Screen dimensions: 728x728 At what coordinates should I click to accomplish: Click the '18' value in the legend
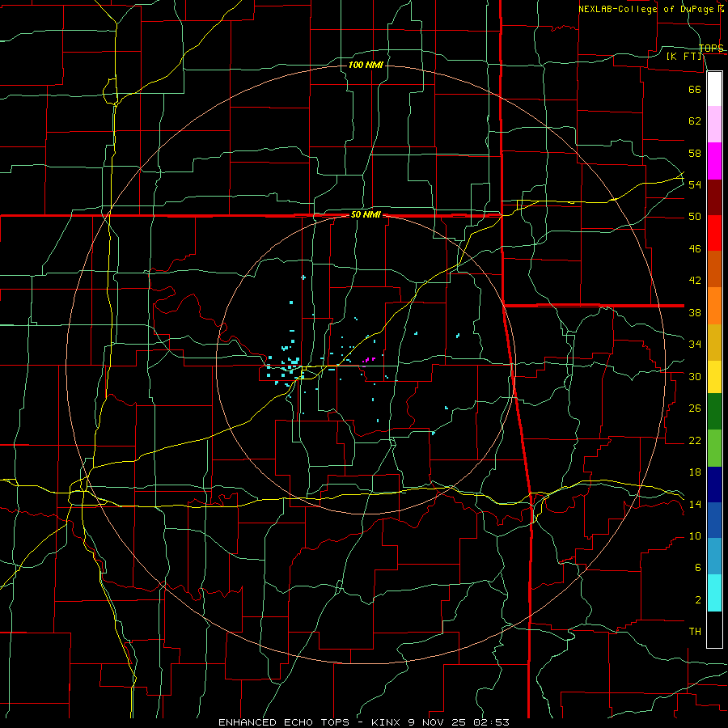695,472
